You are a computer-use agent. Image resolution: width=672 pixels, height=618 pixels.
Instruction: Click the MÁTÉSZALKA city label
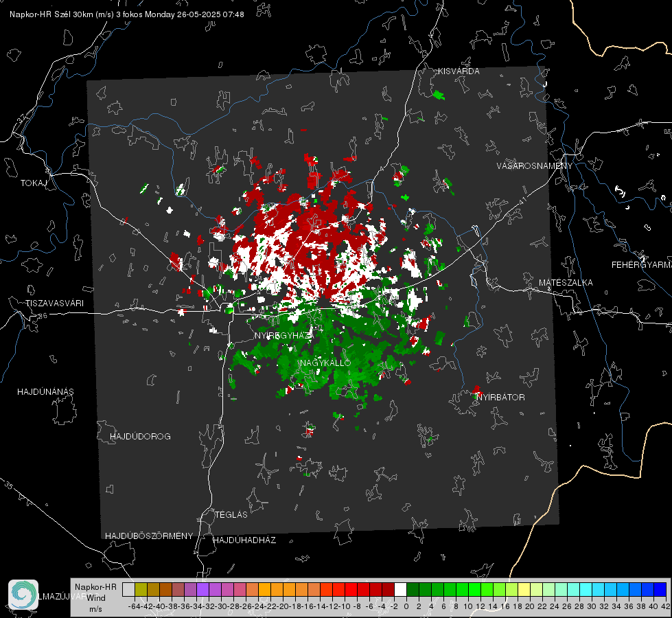pyautogui.click(x=566, y=283)
